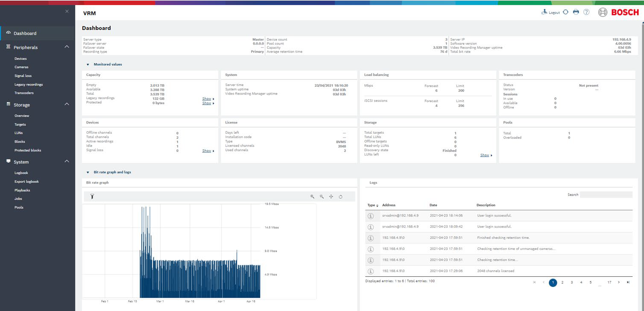Open storage Overview page

pos(22,116)
